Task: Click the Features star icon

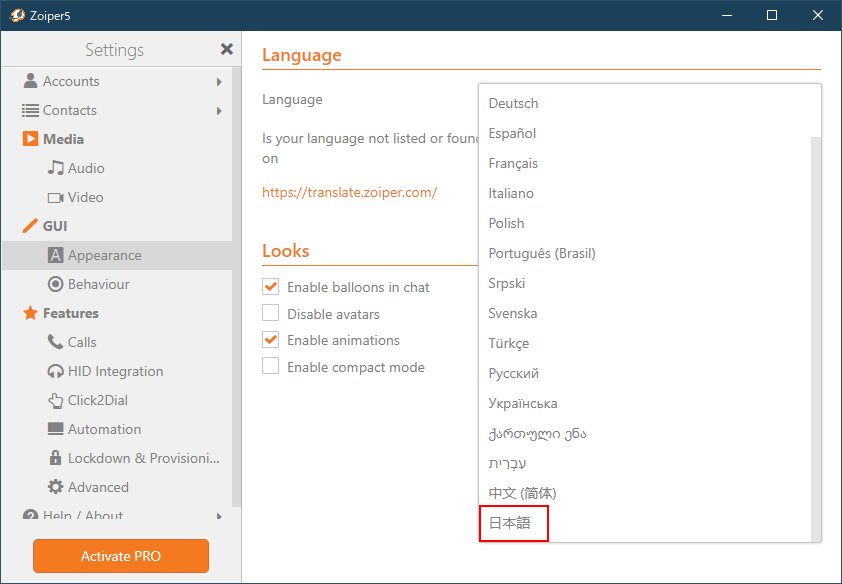Action: click(30, 313)
